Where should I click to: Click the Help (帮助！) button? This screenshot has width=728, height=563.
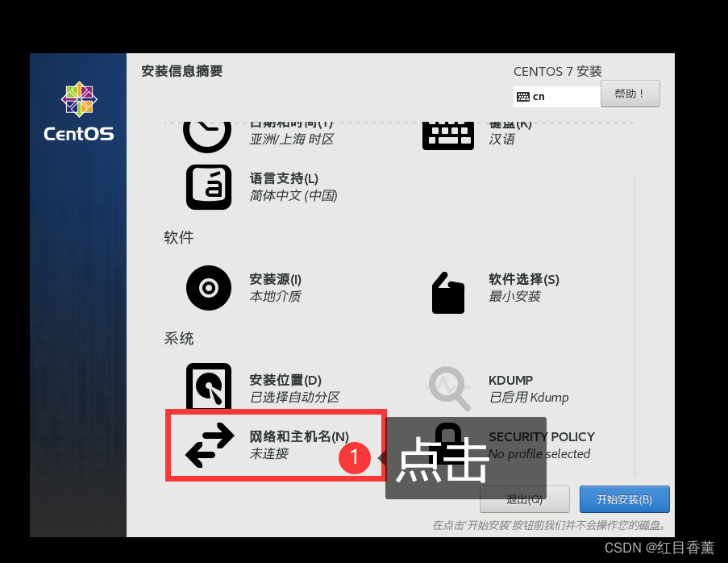pos(630,94)
